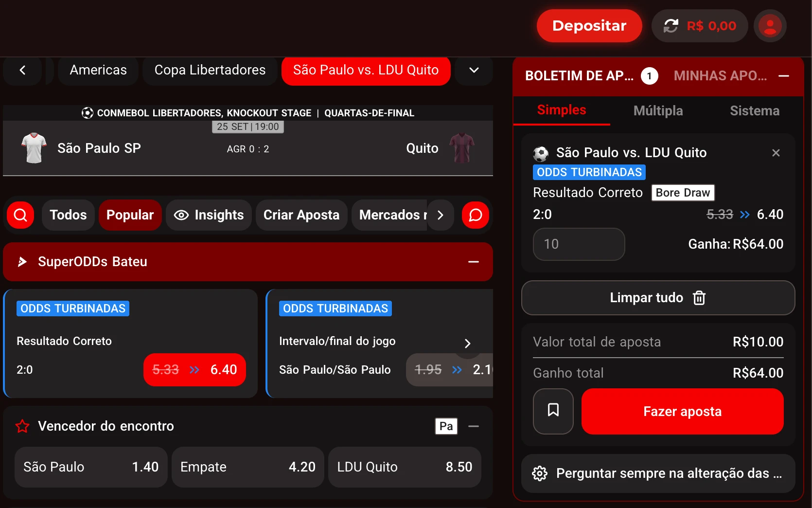This screenshot has width=812, height=508.
Task: Select the LDU Quito 8.50 odds
Action: coord(405,467)
